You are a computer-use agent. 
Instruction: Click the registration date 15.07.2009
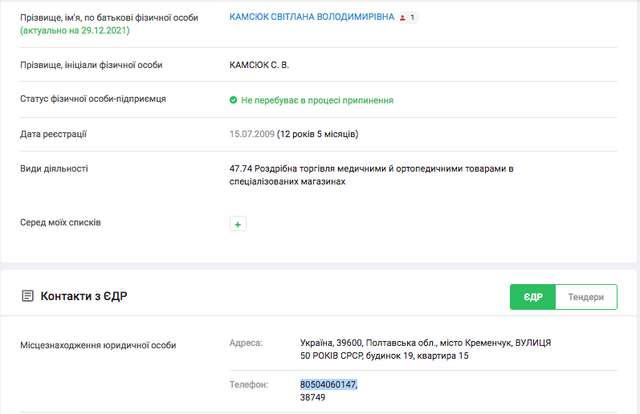click(x=251, y=134)
